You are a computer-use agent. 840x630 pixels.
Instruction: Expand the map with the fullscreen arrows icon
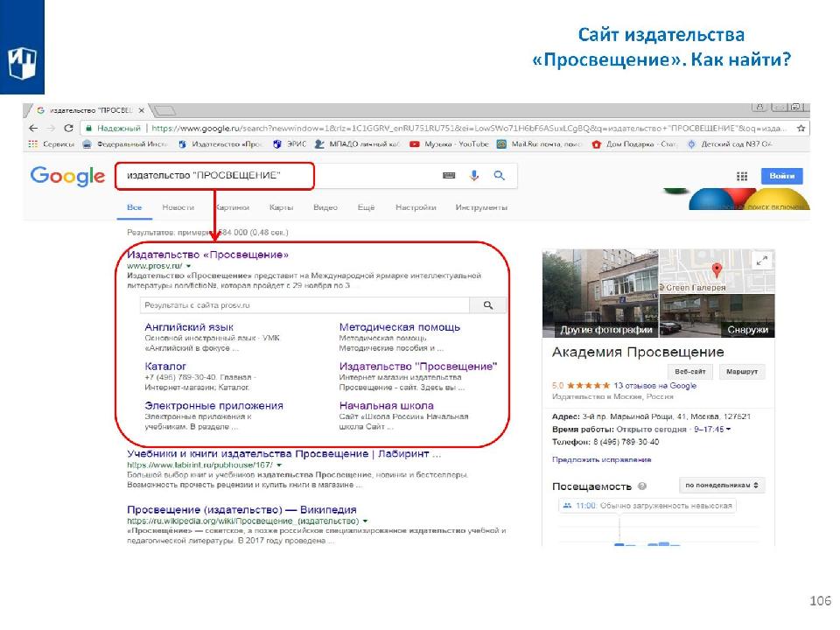[761, 260]
